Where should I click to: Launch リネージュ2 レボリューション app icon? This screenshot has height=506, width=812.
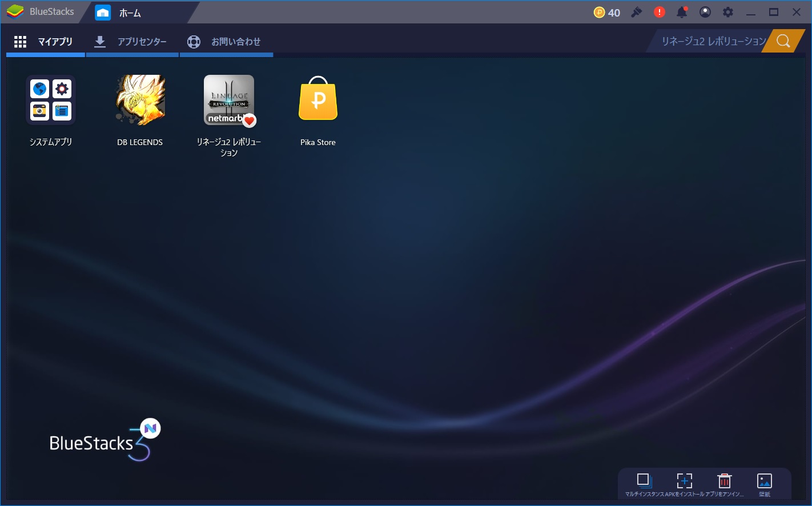tap(229, 100)
